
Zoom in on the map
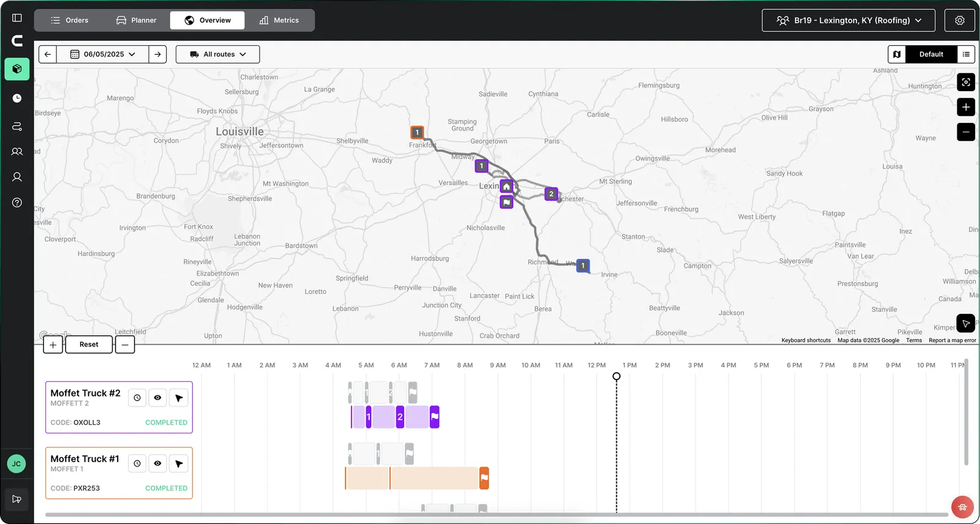pos(966,107)
